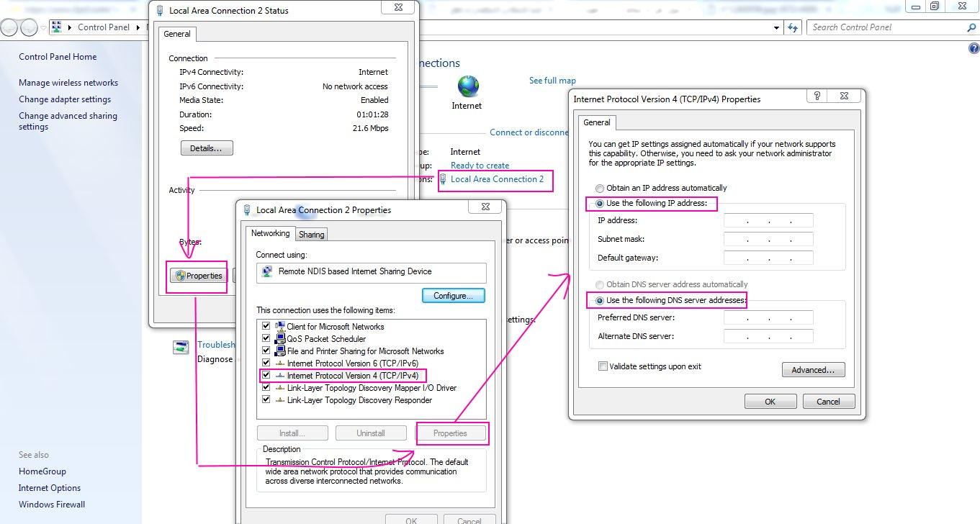Click OK in IPv4 Properties dialog
Viewport: 980px width, 524px height.
(x=770, y=402)
